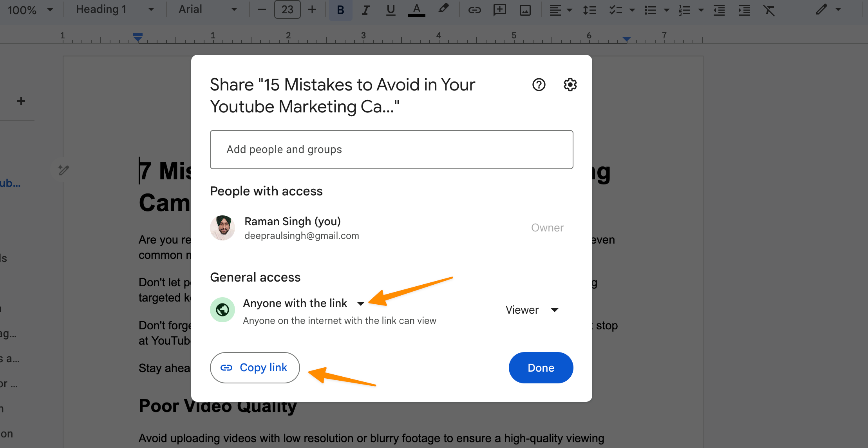Click the share dialog help icon
The width and height of the screenshot is (868, 448).
[x=539, y=85]
